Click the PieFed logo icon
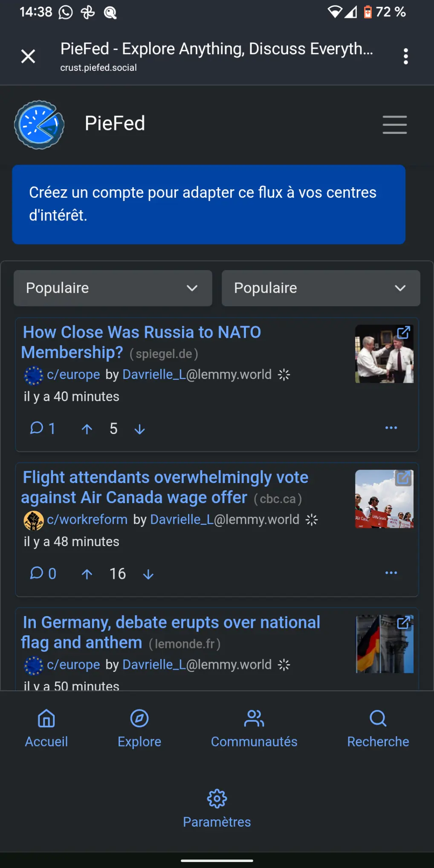Image resolution: width=434 pixels, height=868 pixels. (39, 124)
